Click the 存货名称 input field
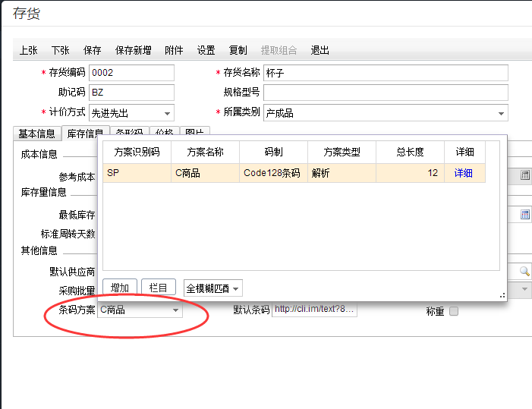Screen dimensions: 532x409 click(385, 73)
